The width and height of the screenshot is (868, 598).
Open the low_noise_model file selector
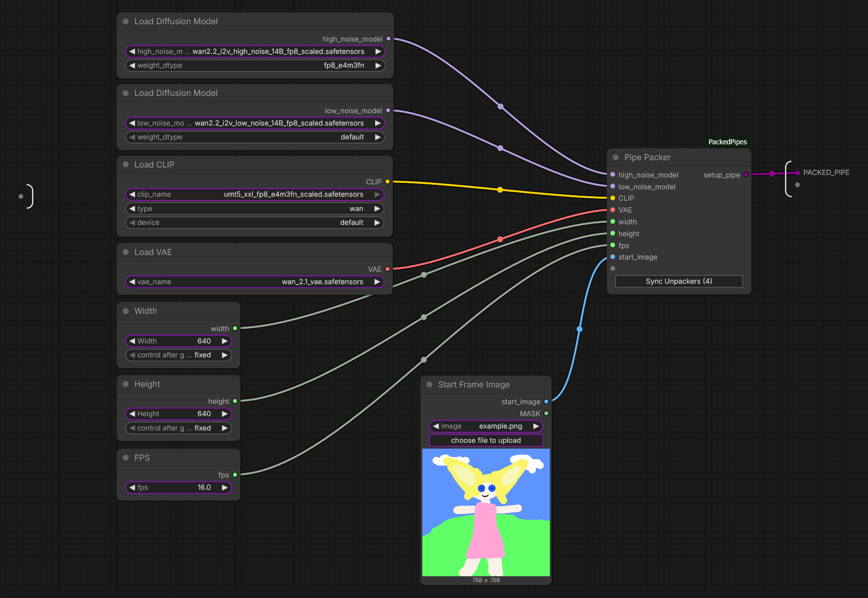255,123
